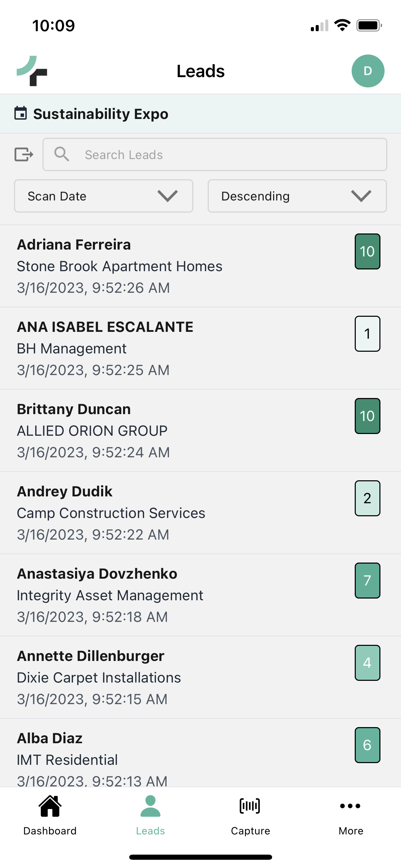Open the user profile avatar D
The height and width of the screenshot is (868, 401).
(368, 71)
